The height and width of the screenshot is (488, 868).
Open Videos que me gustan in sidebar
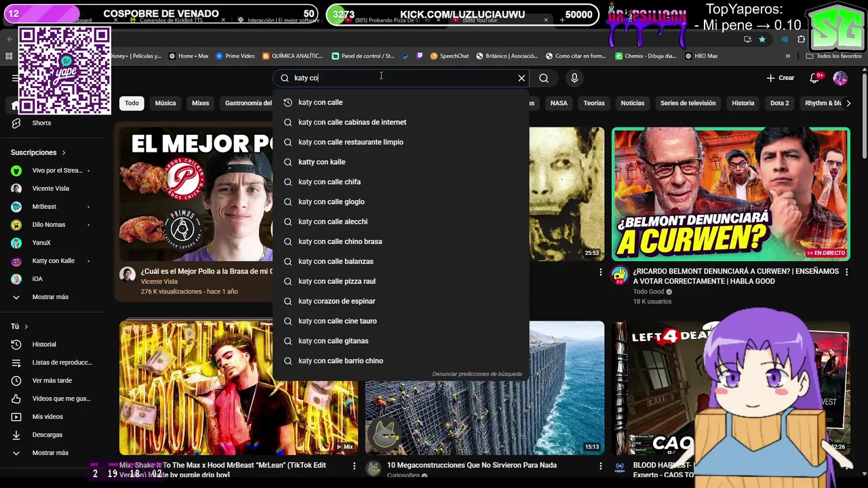tap(52, 399)
